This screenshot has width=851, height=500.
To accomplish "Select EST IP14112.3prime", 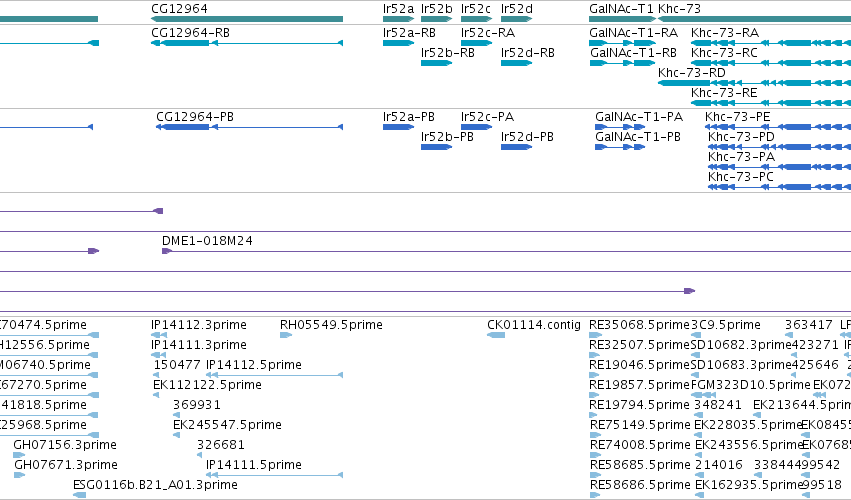I will (x=199, y=325).
